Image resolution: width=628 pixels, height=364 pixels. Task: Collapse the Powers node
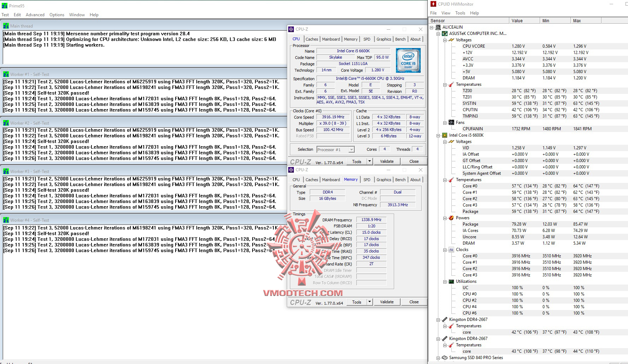point(445,218)
